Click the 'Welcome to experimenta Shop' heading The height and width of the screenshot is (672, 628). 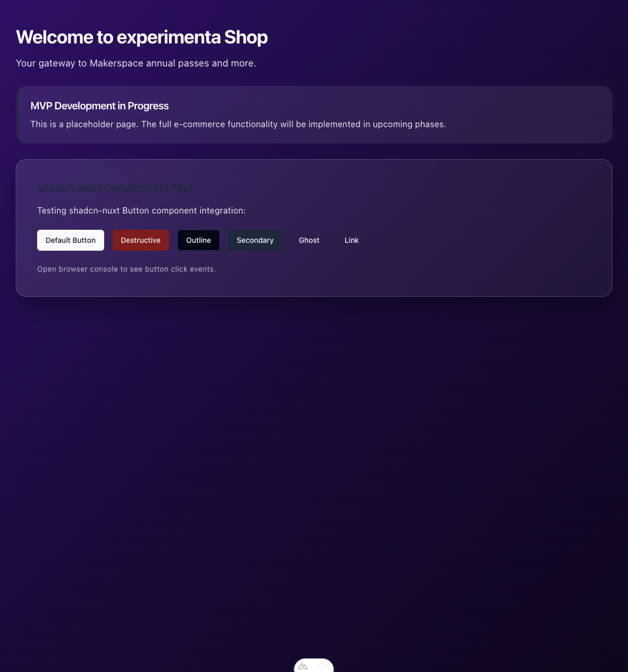click(142, 37)
